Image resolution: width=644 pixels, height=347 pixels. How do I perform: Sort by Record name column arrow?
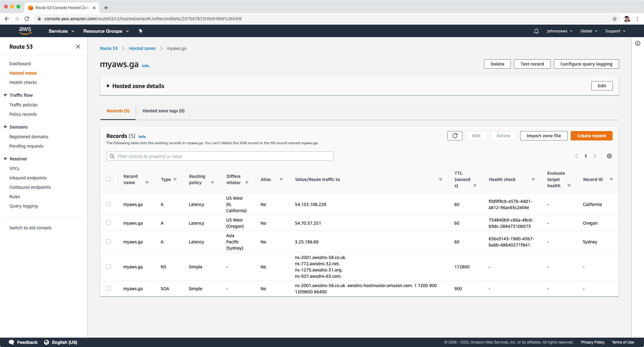(x=147, y=183)
